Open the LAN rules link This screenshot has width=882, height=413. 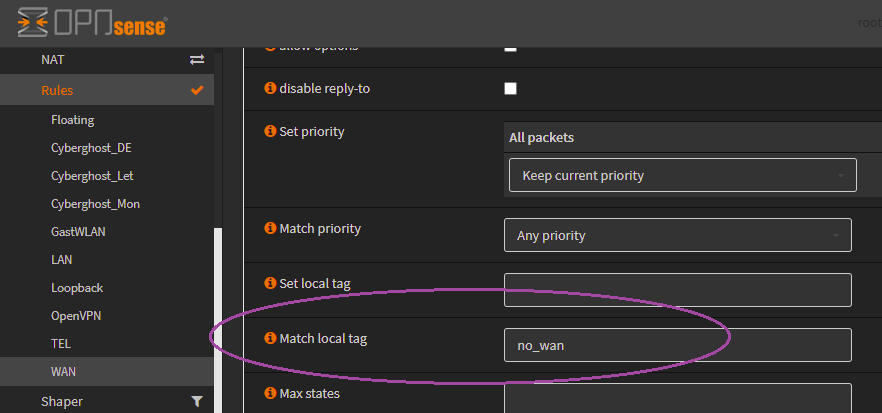coord(61,260)
